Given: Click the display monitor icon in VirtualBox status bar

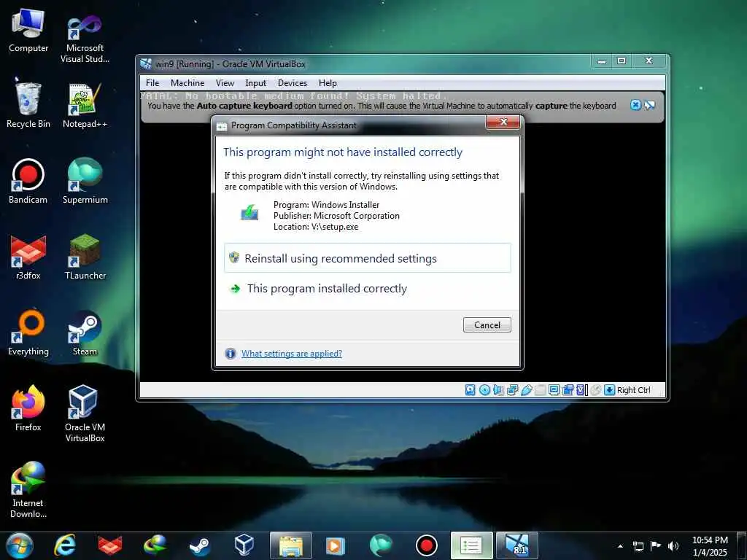Looking at the screenshot, I should coord(554,390).
